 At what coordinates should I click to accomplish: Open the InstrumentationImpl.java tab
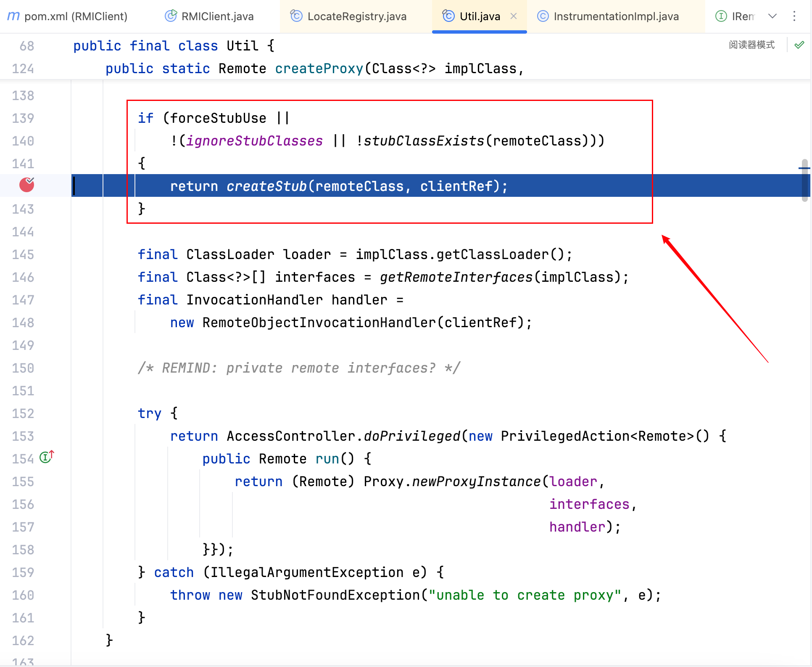pyautogui.click(x=616, y=16)
